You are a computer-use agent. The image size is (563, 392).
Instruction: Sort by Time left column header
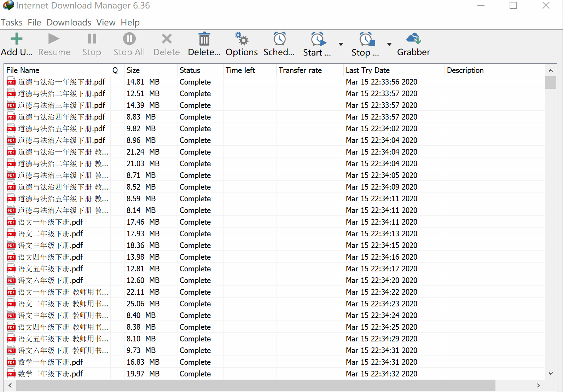pos(250,70)
